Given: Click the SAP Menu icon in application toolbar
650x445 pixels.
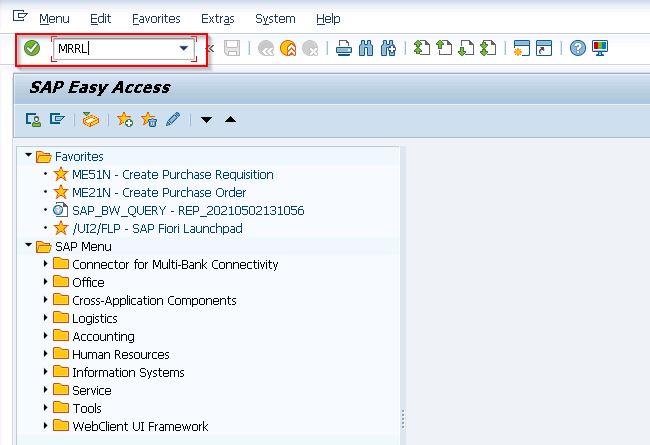Looking at the screenshot, I should [57, 119].
